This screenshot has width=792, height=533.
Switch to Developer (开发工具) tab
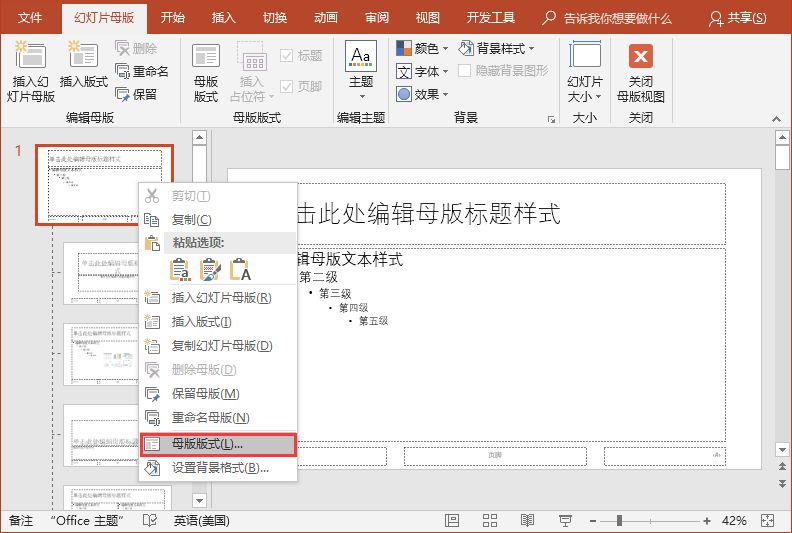[490, 18]
